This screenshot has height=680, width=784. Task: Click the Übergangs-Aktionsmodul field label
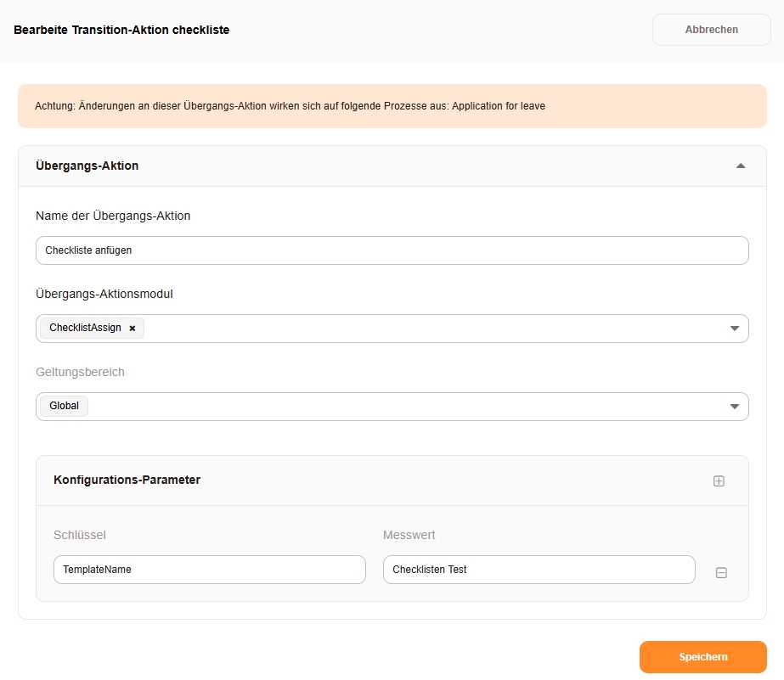click(x=104, y=294)
